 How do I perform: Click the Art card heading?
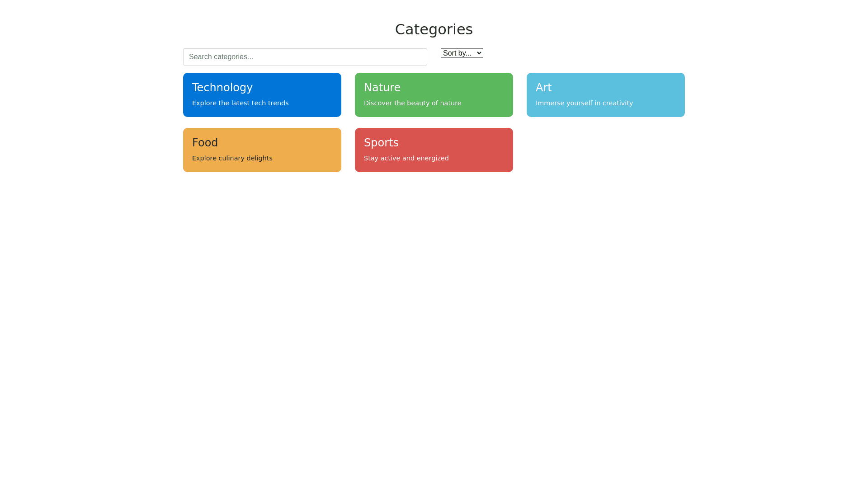(543, 87)
